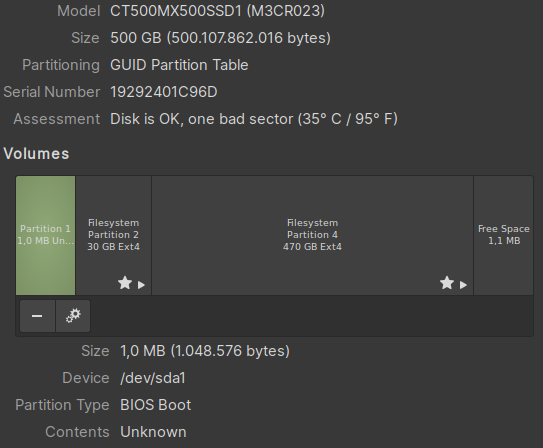
Task: Click the BIOS Boot partition type value
Action: click(155, 405)
